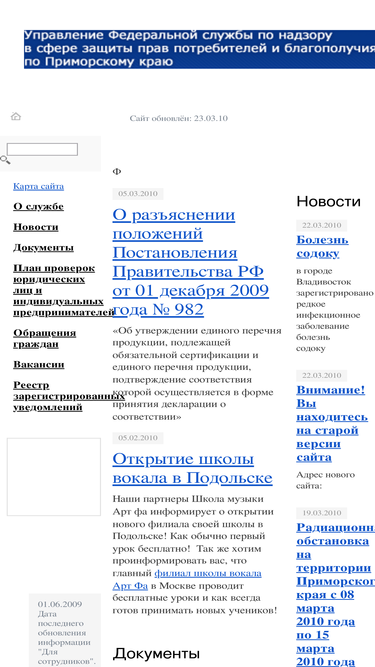Viewport: 375px width, 667px height.
Task: Click the home icon
Action: click(16, 116)
